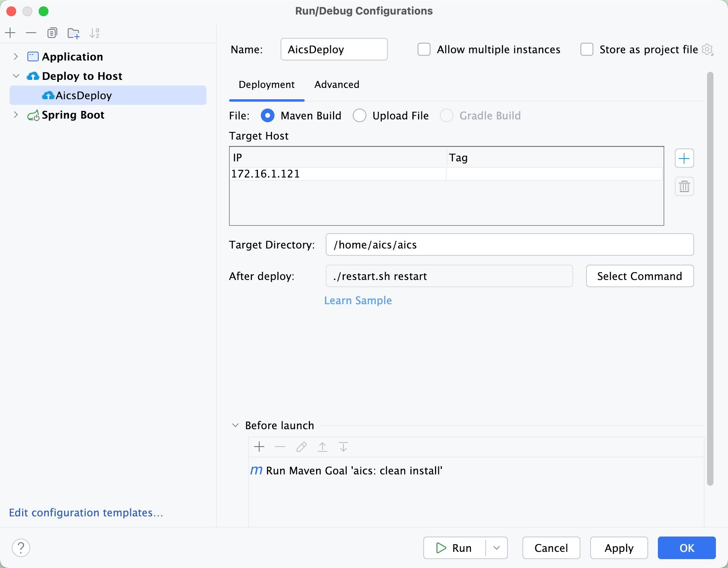Screen dimensions: 728x568
Task: Click the Maven goal icon
Action: (x=256, y=470)
